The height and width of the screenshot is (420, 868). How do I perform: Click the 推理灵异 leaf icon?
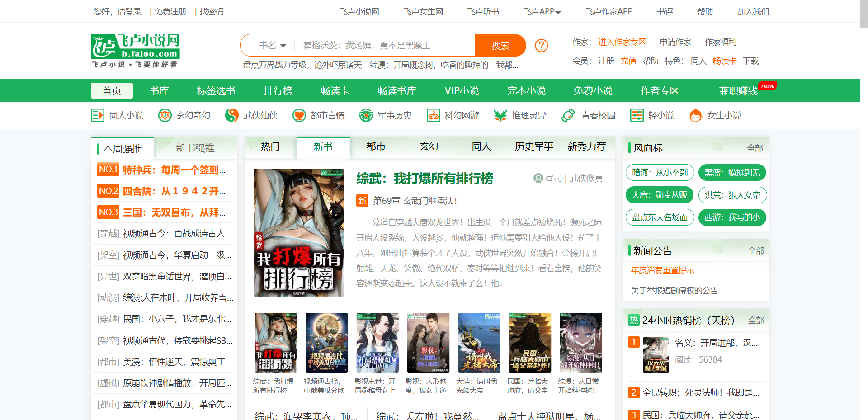pos(500,115)
